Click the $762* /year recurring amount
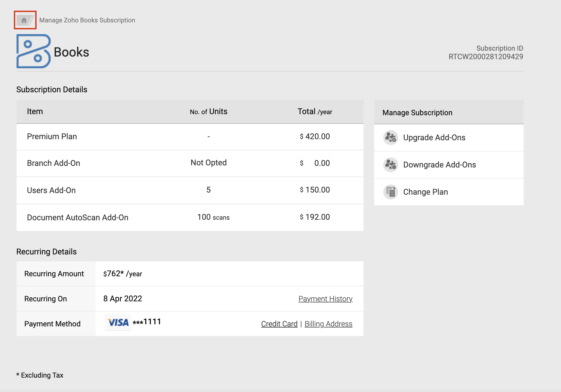The height and width of the screenshot is (392, 561). click(x=123, y=274)
